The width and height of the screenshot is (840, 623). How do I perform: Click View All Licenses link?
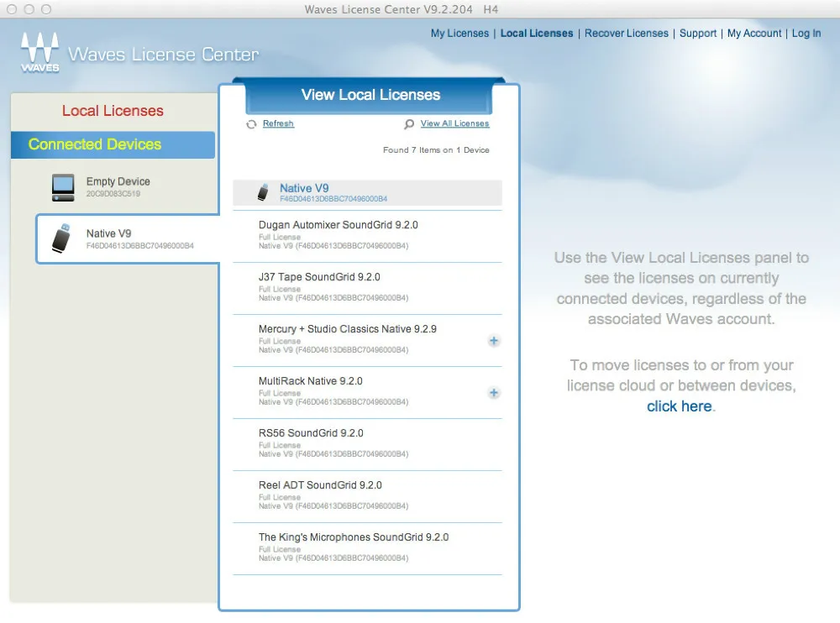[454, 123]
